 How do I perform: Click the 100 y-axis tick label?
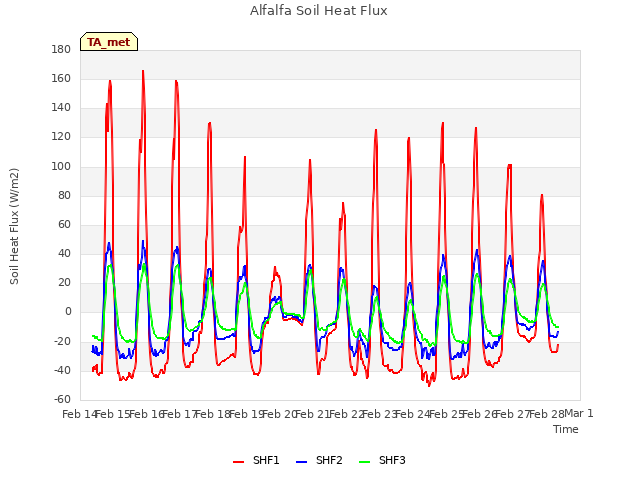tap(61, 166)
